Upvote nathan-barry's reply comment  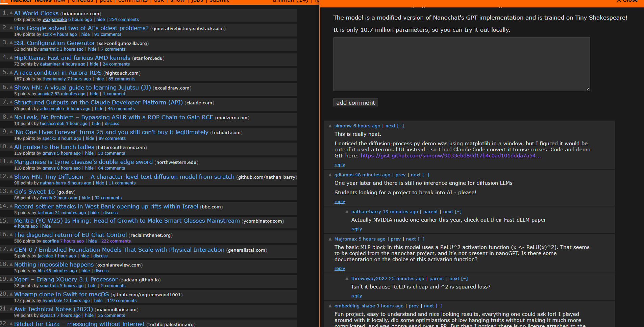[347, 212]
